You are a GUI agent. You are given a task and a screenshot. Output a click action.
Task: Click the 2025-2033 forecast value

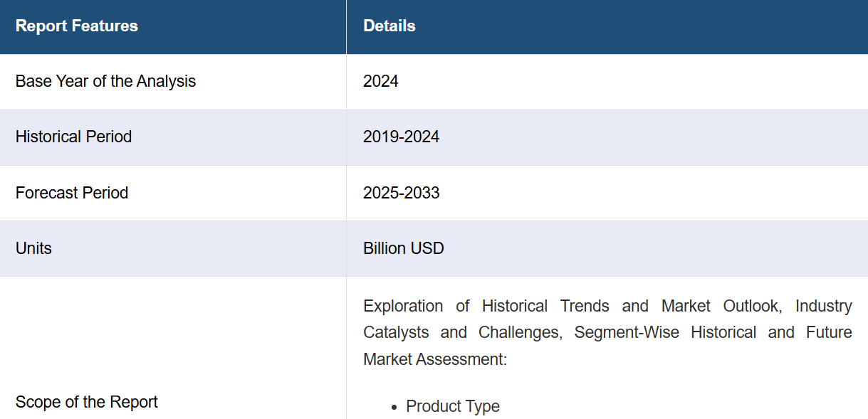401,193
